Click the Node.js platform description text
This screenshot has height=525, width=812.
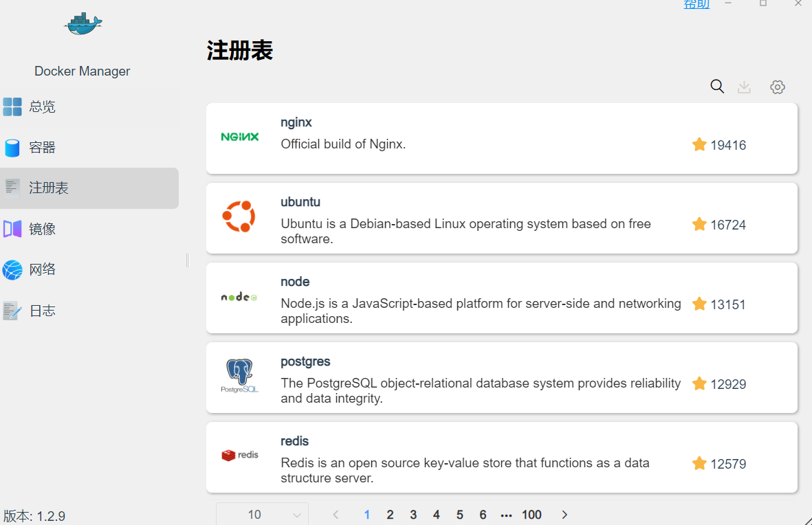point(481,311)
